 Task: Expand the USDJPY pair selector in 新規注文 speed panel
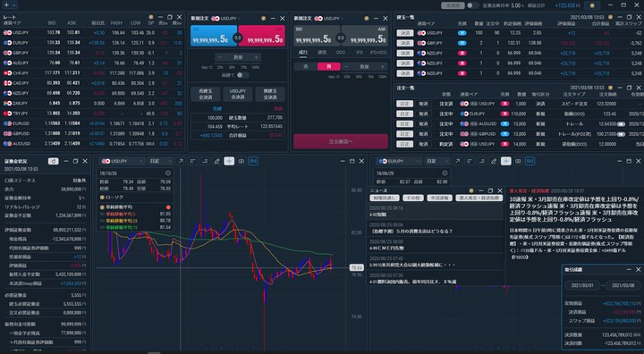click(x=225, y=19)
